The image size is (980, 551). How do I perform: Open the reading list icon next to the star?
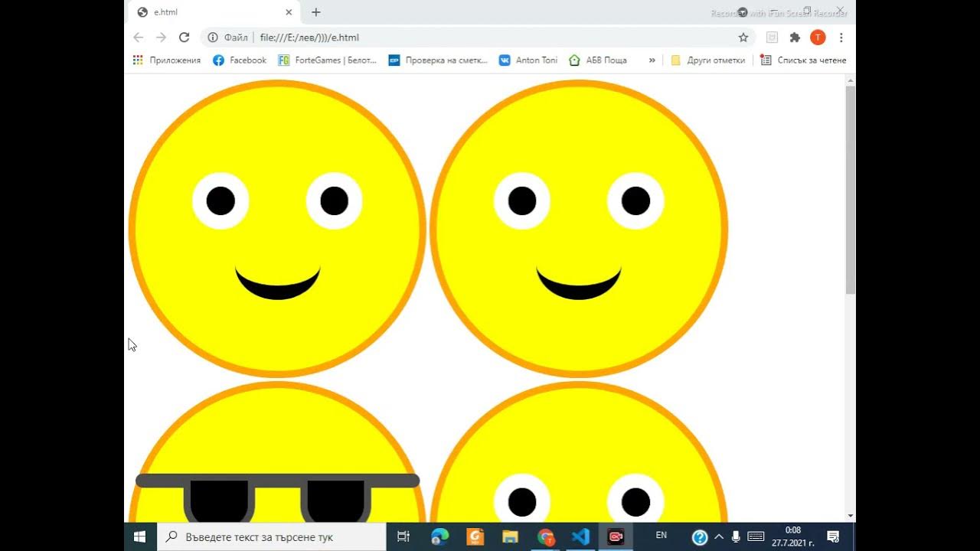(772, 37)
